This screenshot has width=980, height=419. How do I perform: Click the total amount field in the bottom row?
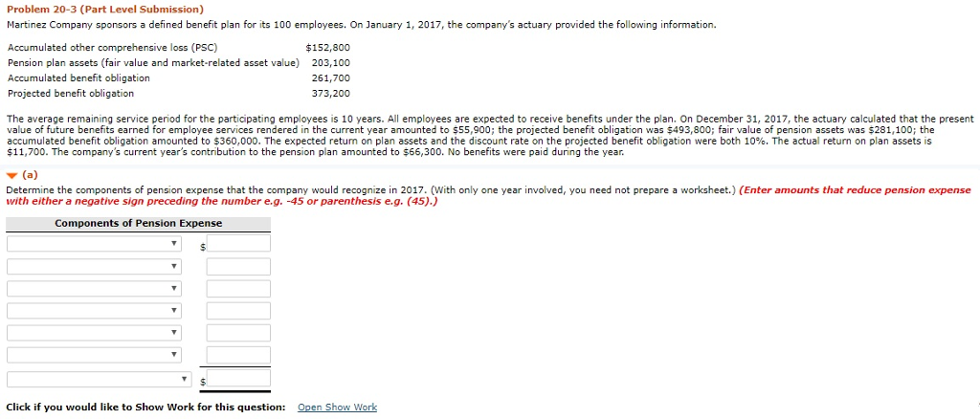click(238, 381)
